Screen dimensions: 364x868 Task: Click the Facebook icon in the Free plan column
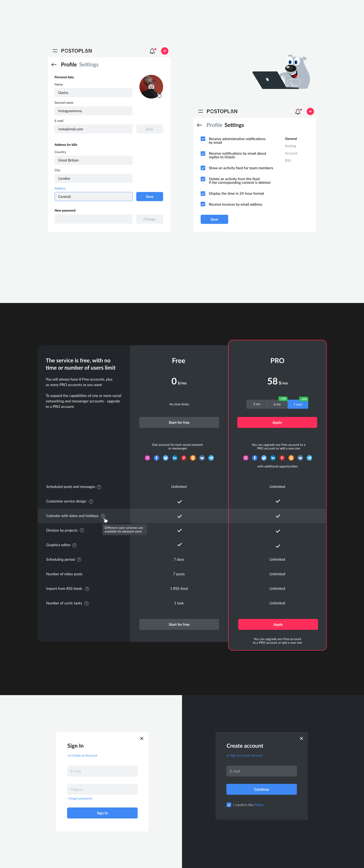tap(156, 458)
